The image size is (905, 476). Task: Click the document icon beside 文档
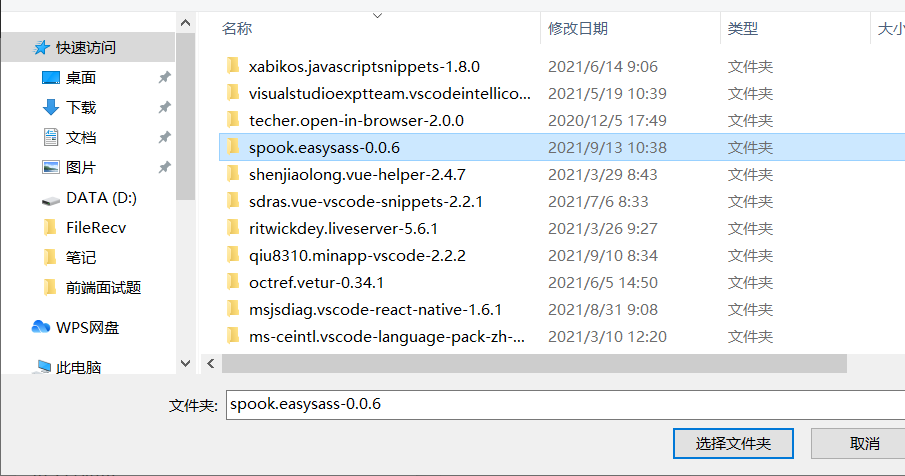tap(51, 137)
